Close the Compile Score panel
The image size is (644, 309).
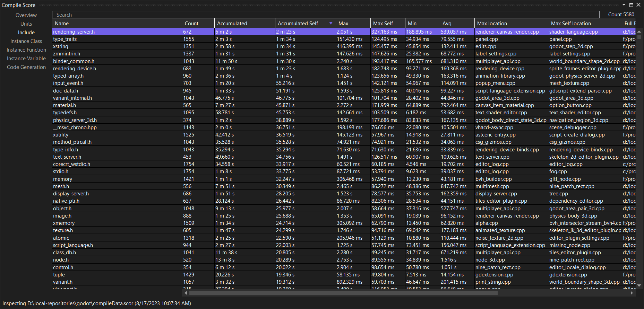[x=638, y=5]
